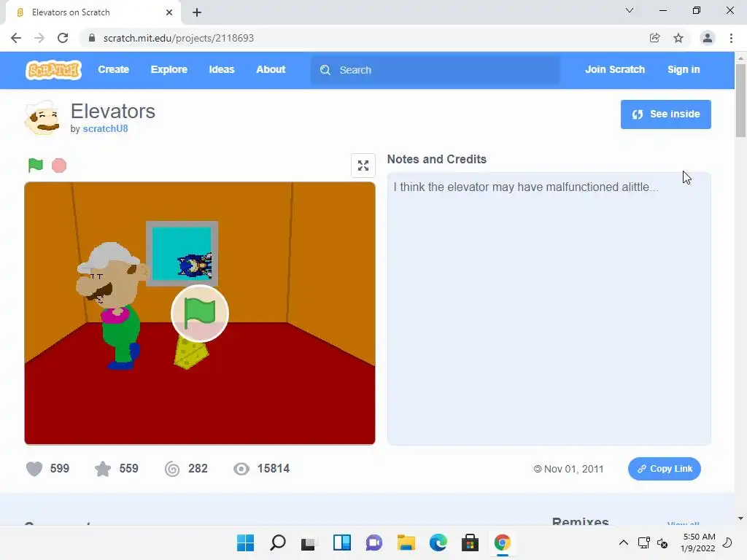Screen dimensions: 747x560
Task: Click the address bar URL
Action: (x=179, y=38)
